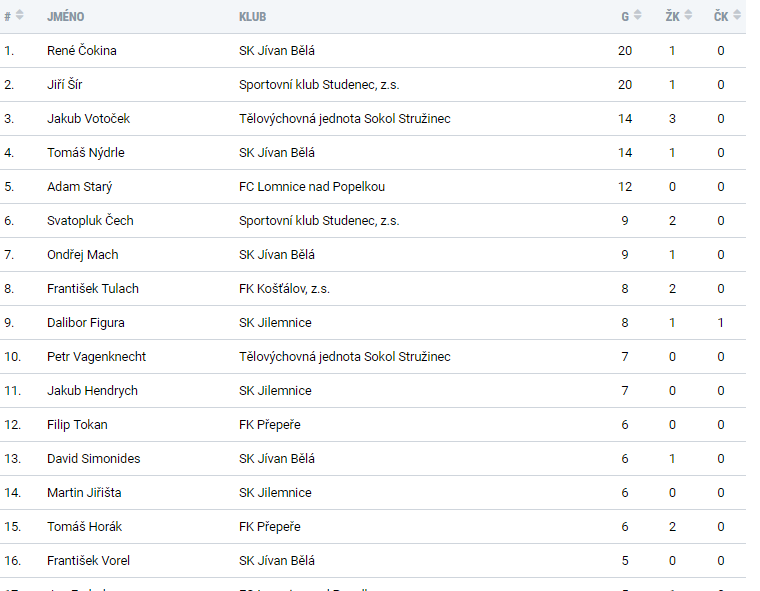
Task: Click SK Jilemnice in Jakub Hendrych row
Action: pos(275,391)
